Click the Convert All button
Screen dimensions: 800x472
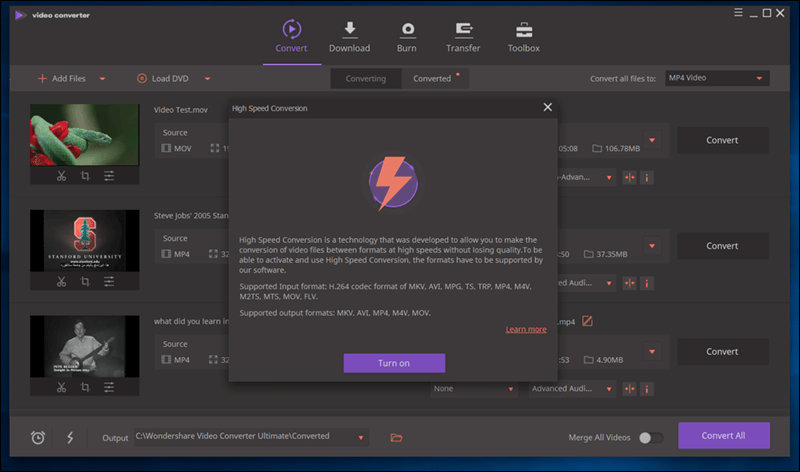click(723, 435)
